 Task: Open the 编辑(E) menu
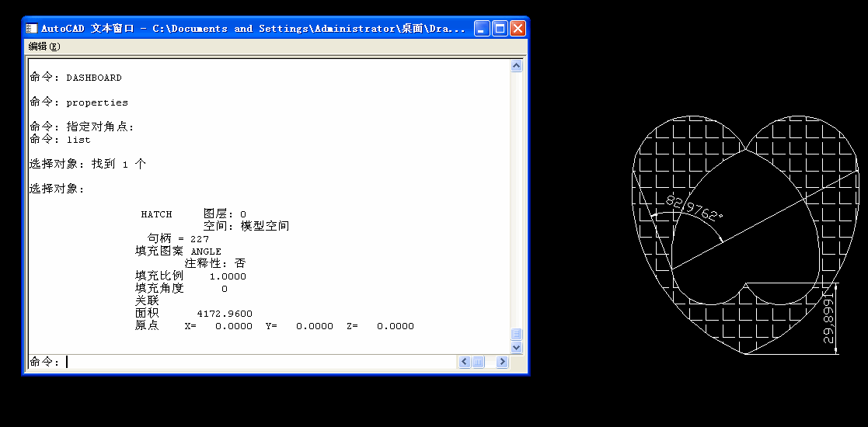click(44, 47)
